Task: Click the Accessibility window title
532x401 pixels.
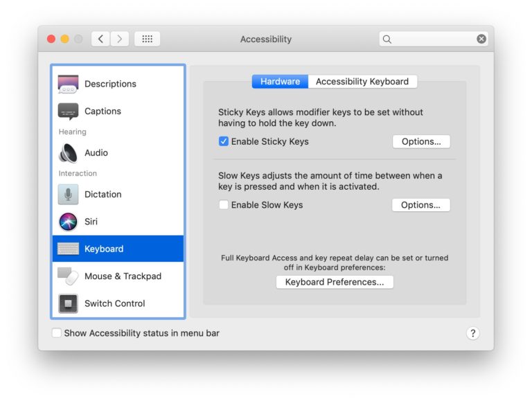Action: point(266,39)
